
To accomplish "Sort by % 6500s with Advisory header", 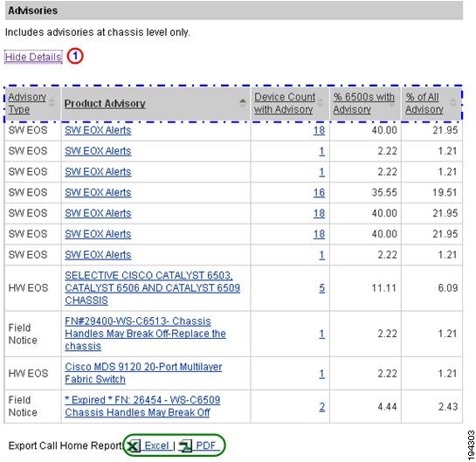I will coord(363,103).
